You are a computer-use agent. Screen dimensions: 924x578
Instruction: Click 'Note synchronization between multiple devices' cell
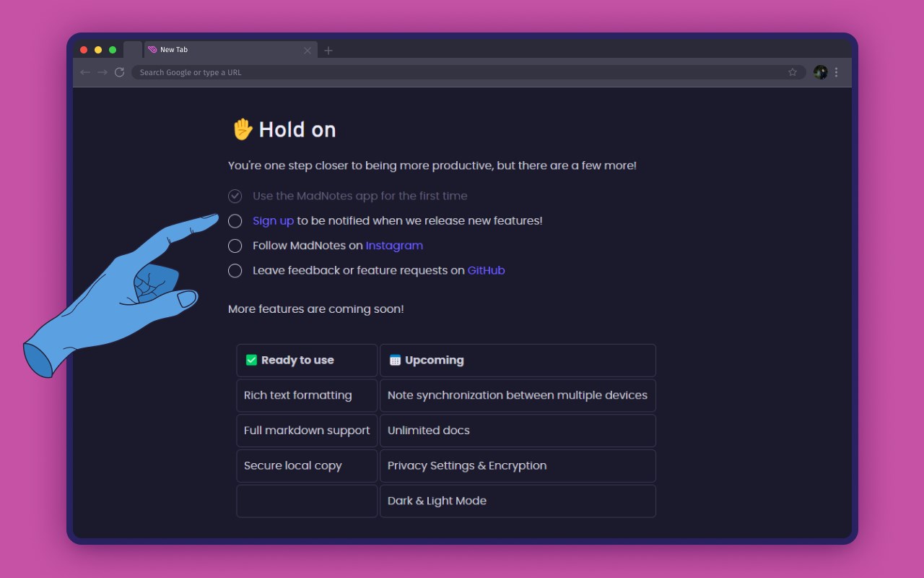point(518,395)
